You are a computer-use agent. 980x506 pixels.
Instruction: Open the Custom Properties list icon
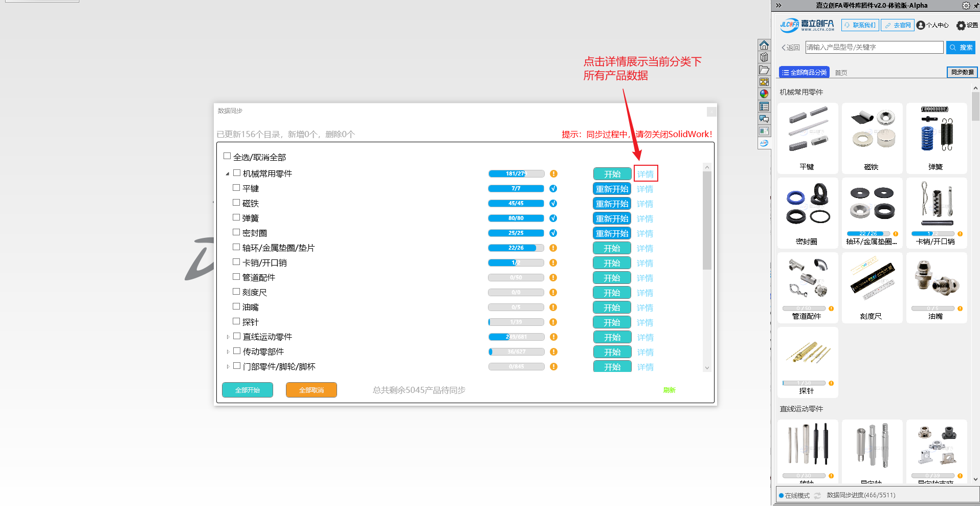[764, 107]
